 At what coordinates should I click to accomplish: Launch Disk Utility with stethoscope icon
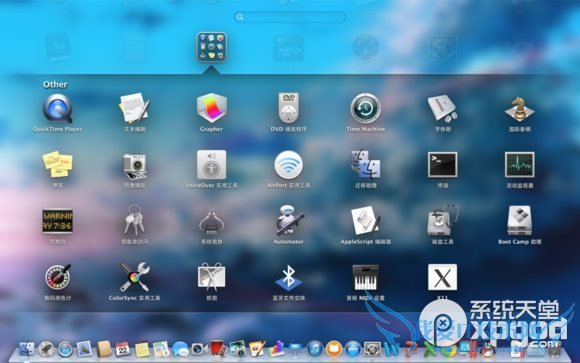[x=442, y=221]
